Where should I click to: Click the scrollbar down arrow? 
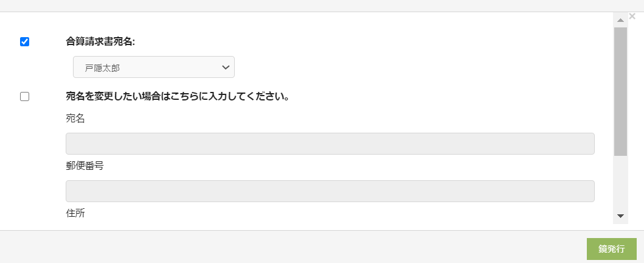click(x=620, y=216)
